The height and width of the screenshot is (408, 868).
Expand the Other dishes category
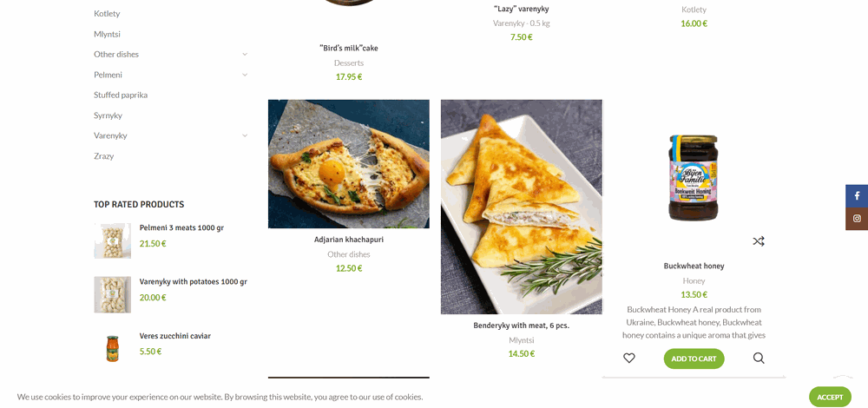coord(245,54)
